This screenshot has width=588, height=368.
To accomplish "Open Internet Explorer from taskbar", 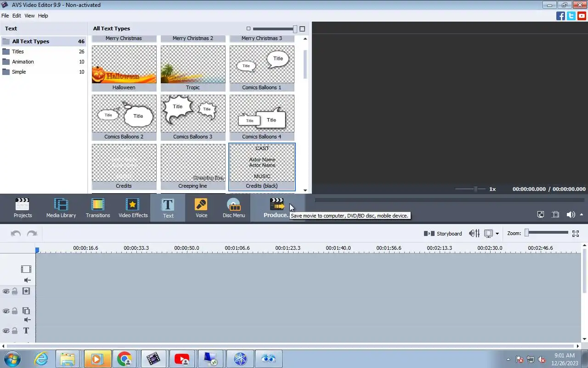I will [41, 359].
